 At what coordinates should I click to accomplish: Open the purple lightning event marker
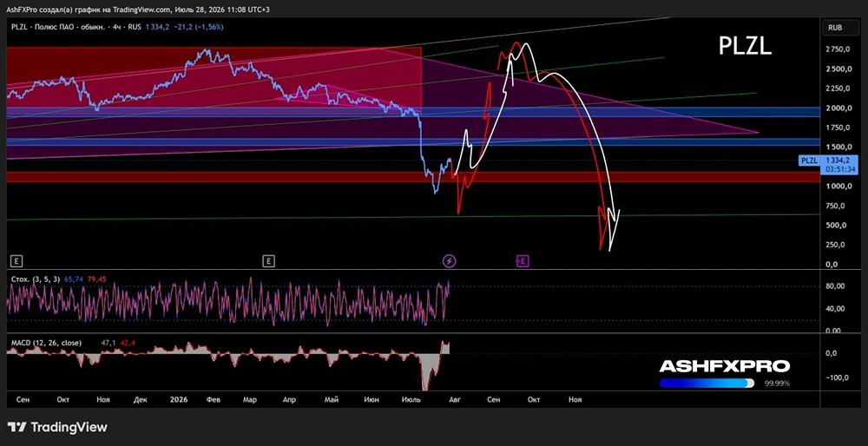coord(450,260)
